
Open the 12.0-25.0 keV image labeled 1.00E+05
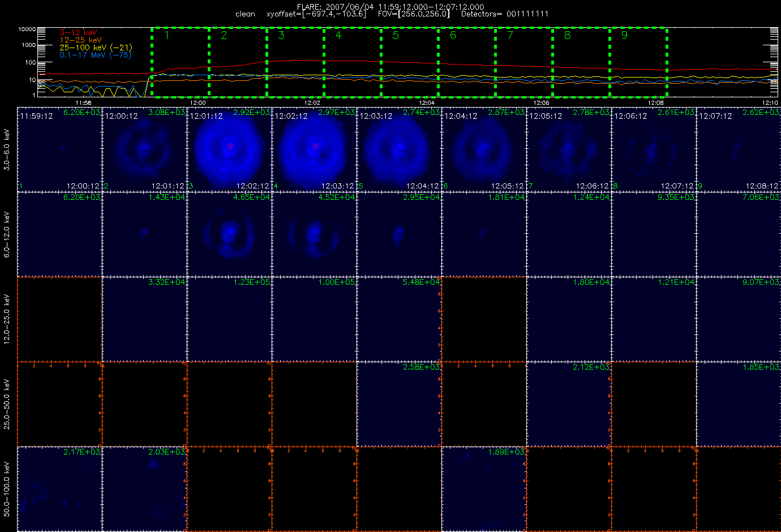click(x=315, y=319)
